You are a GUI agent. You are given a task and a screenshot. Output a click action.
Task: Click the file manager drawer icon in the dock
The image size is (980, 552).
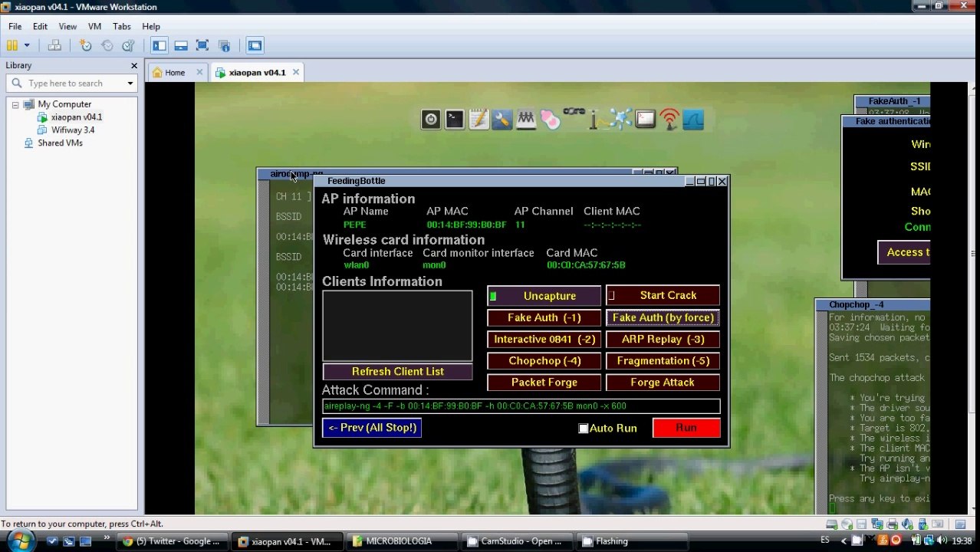(x=526, y=120)
